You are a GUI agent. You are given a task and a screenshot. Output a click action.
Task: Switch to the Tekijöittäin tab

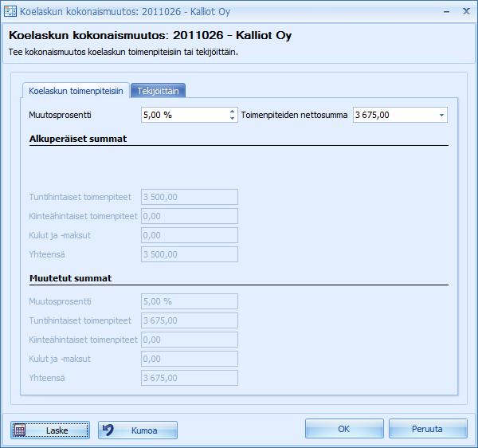click(x=158, y=91)
